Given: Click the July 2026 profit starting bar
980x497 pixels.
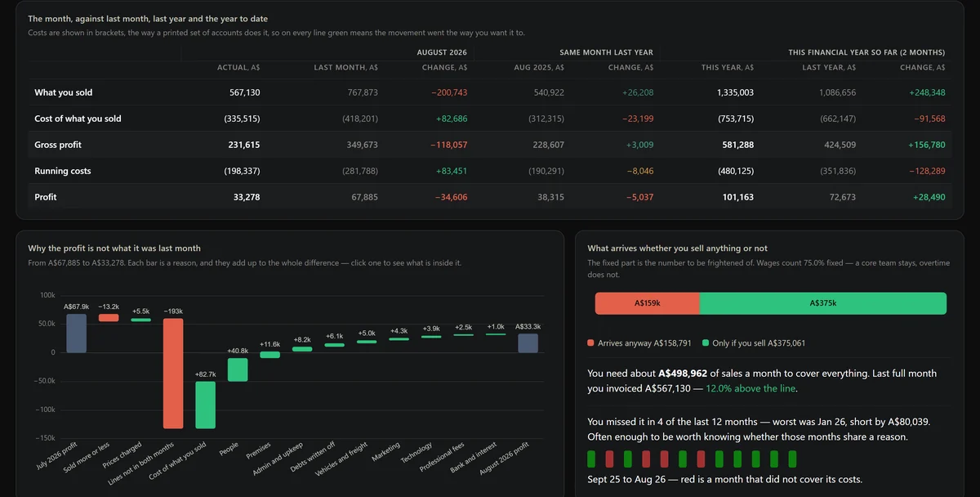Looking at the screenshot, I should (x=77, y=333).
